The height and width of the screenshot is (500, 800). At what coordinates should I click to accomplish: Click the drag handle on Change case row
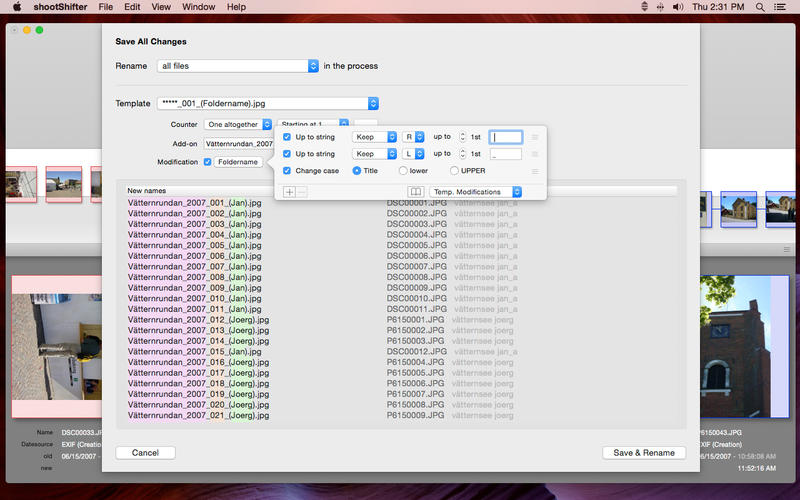pos(535,171)
